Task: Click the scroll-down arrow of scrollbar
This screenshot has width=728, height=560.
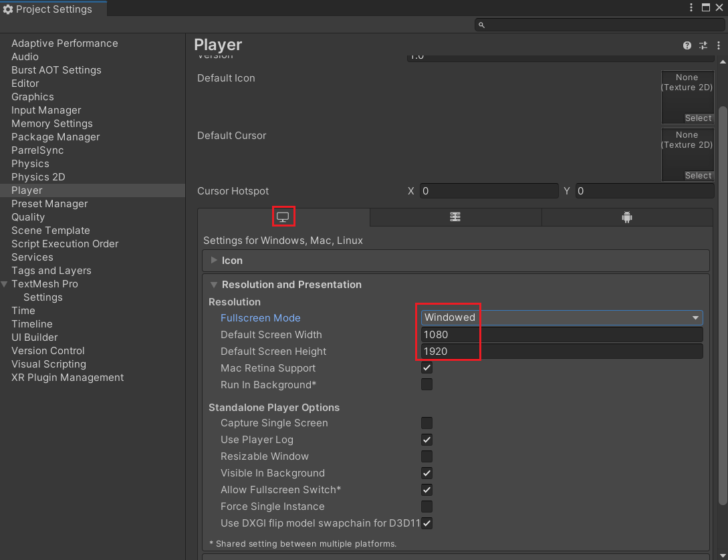Action: (723, 555)
